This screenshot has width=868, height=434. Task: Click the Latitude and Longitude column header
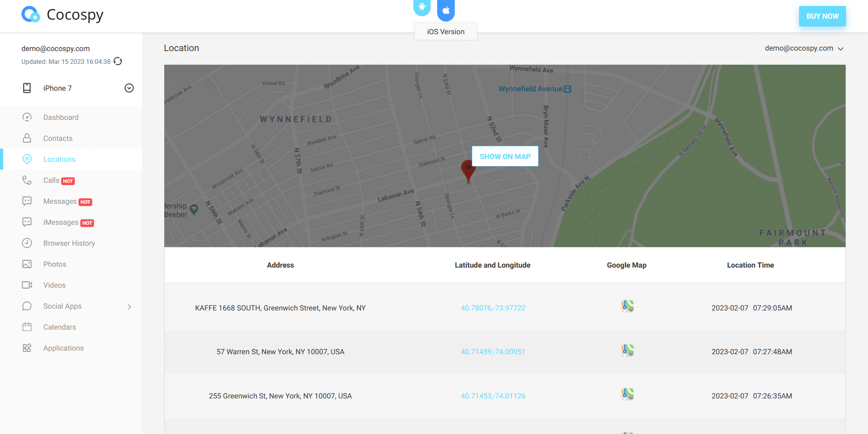tap(492, 265)
